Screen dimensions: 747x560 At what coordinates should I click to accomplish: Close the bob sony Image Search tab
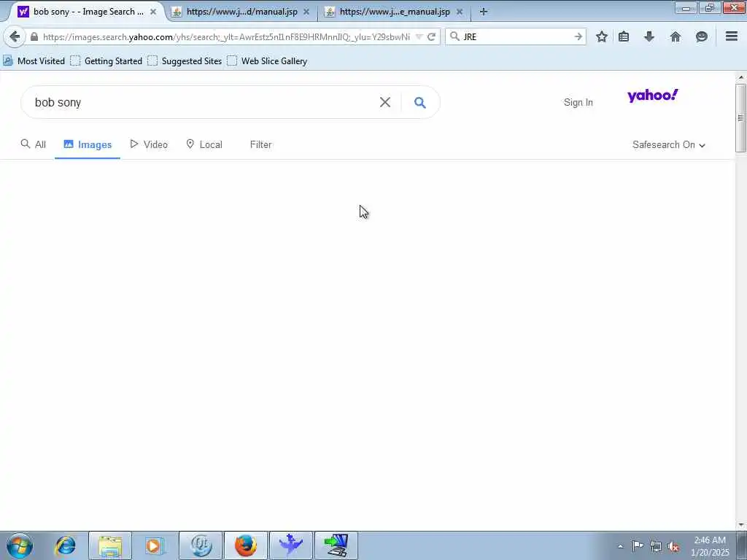[x=153, y=12]
